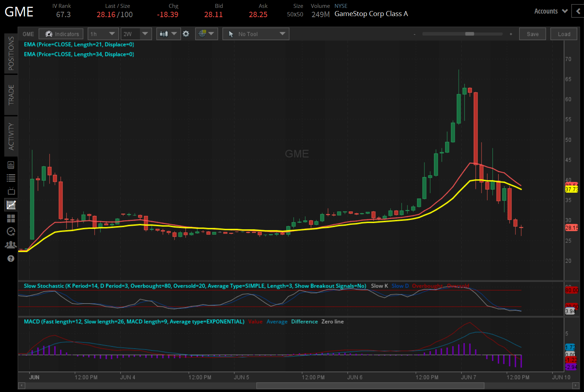Viewport: 584px width, 392px height.
Task: Click the IV Rank value 67.3
Action: (64, 15)
